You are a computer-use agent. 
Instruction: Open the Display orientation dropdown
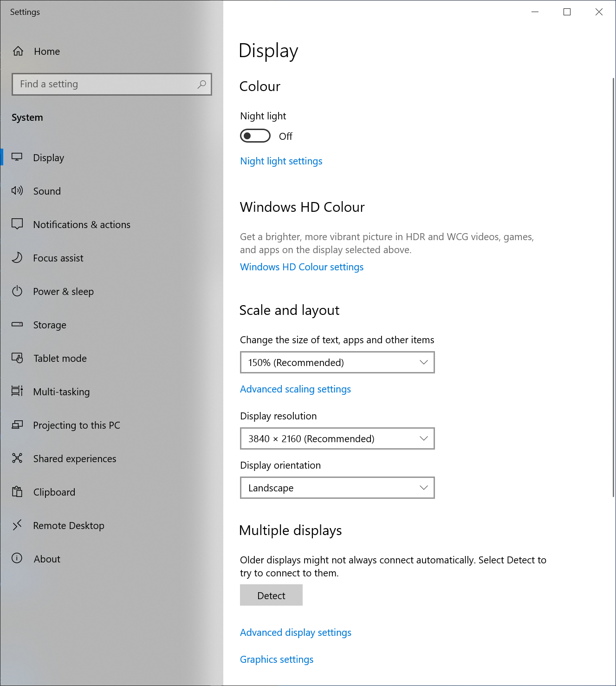337,488
